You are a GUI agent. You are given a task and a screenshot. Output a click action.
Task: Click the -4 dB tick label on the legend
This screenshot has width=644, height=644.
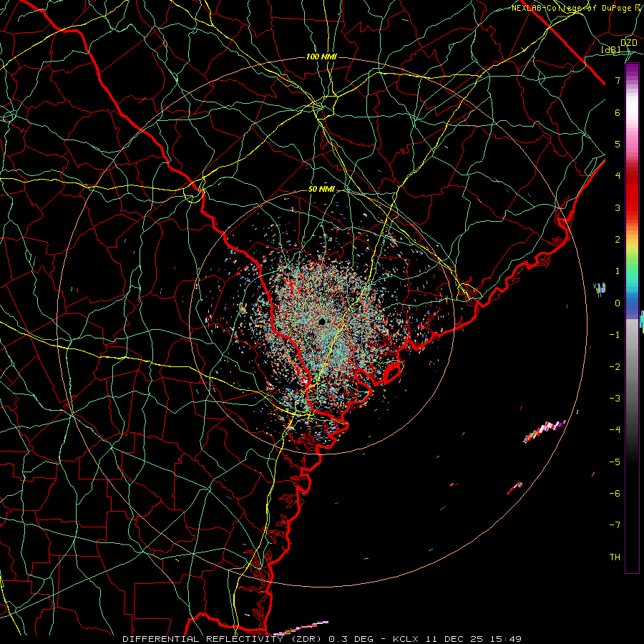[x=615, y=429]
